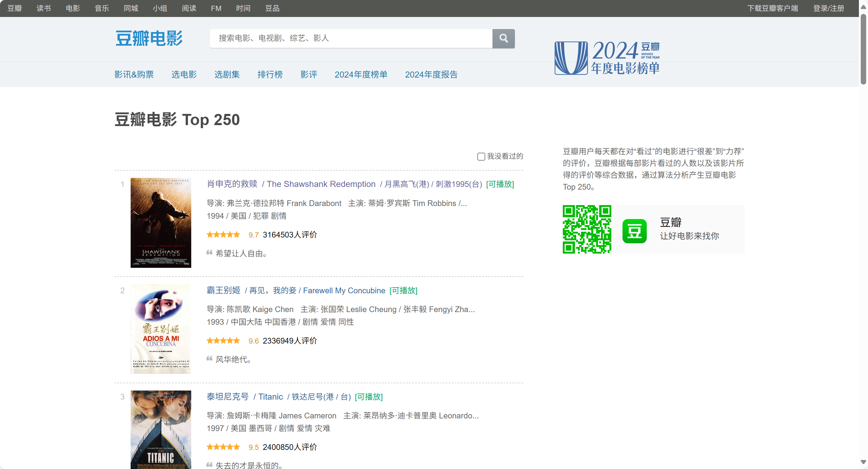The width and height of the screenshot is (868, 469).
Task: Open the Farewell My Concubine poster thumbnail
Action: coord(161,329)
